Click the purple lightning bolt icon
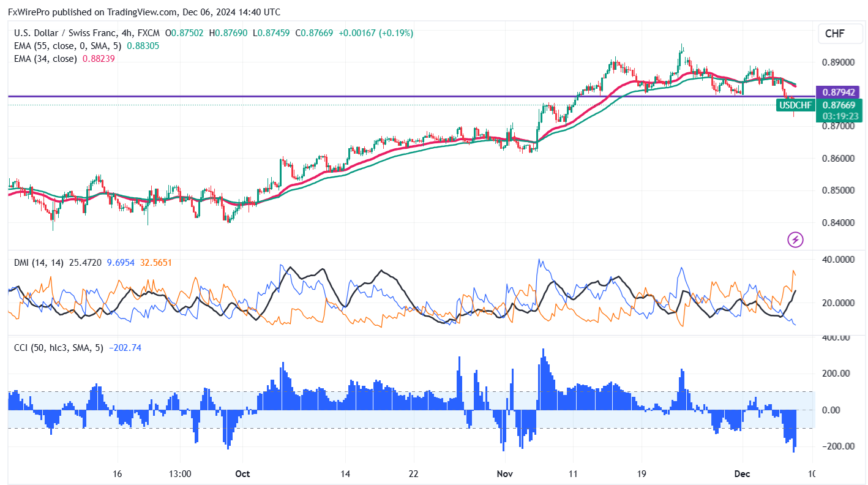Viewport: 868px width, 485px height. click(x=795, y=240)
